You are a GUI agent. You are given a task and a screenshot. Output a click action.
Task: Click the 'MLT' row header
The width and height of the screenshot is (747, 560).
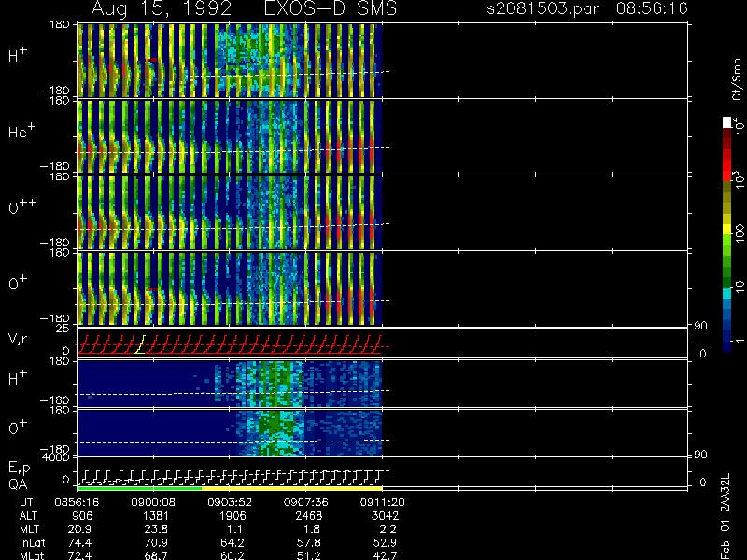29,529
